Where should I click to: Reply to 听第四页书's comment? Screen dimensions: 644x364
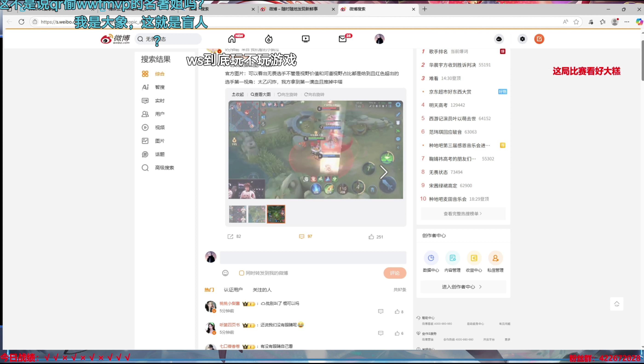click(381, 333)
